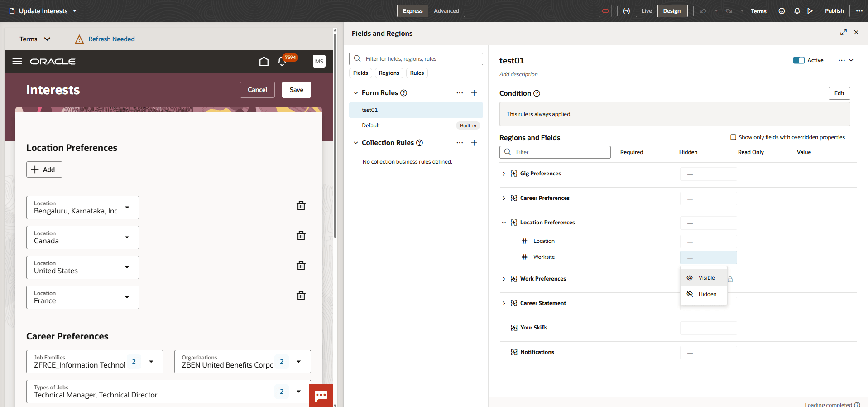The width and height of the screenshot is (868, 407).
Task: Expand the Career Preferences region row
Action: click(504, 198)
